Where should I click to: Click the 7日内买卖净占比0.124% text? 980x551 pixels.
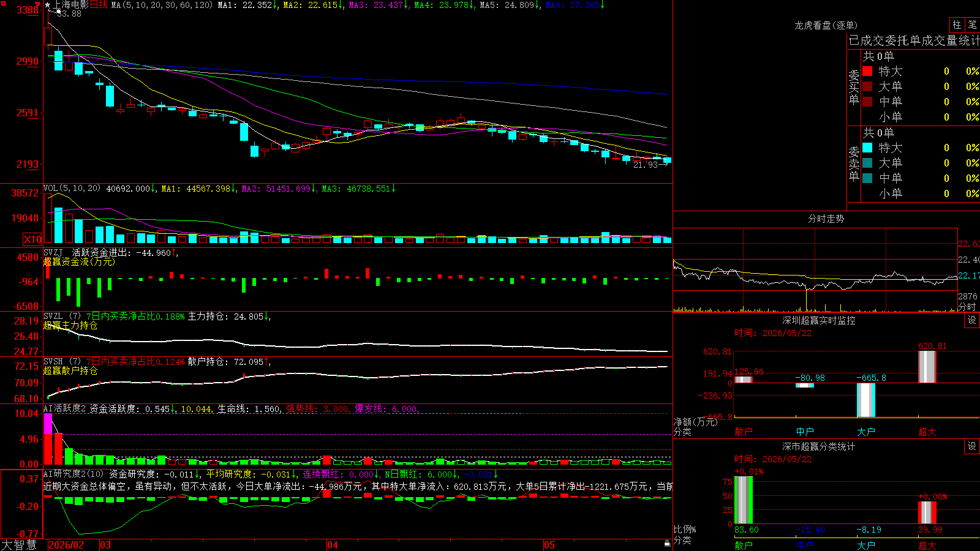[135, 362]
